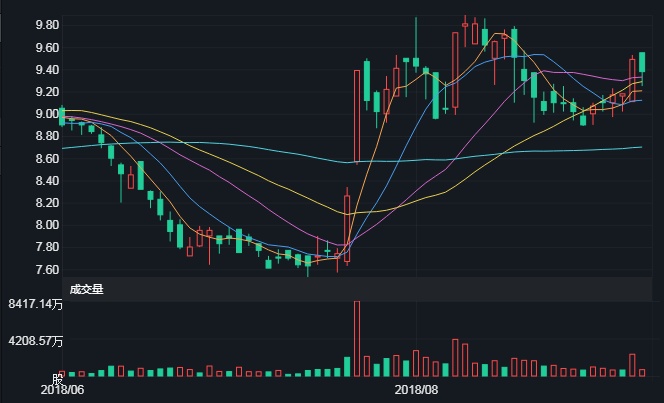Click the 成交量 volume panel header
This screenshot has width=664, height=403.
pyautogui.click(x=86, y=289)
